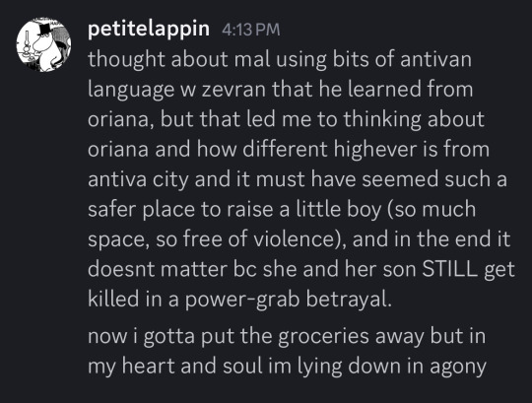Click the text 'safer place to raise'
Image resolution: width=532 pixels, height=403 pixels.
[180, 209]
